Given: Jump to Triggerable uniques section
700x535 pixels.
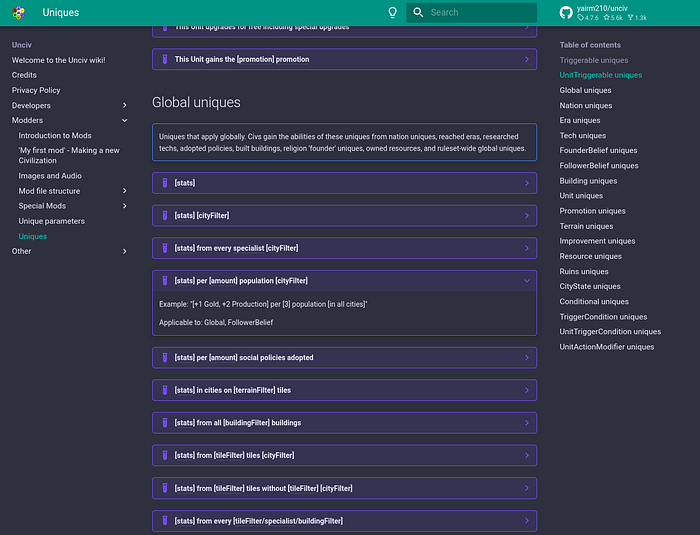Looking at the screenshot, I should click(x=594, y=60).
